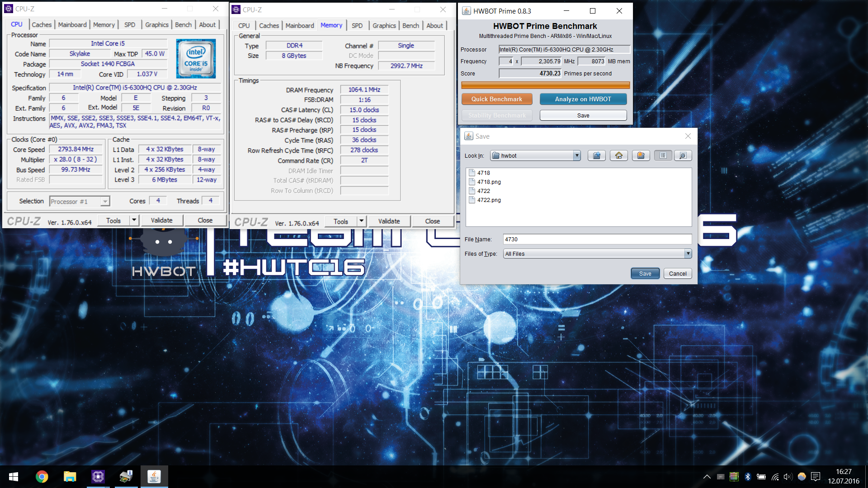This screenshot has width=868, height=488.
Task: Open Bench tab in right CPU-Z window
Action: [x=411, y=26]
